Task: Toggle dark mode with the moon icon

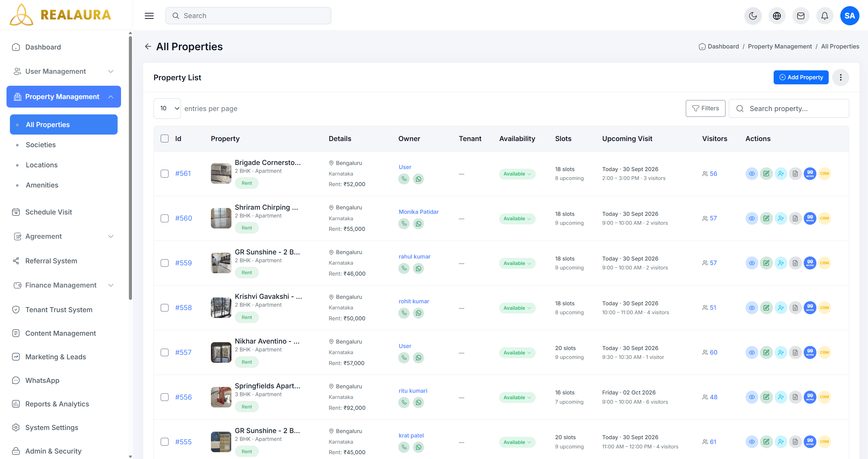Action: pyautogui.click(x=753, y=16)
